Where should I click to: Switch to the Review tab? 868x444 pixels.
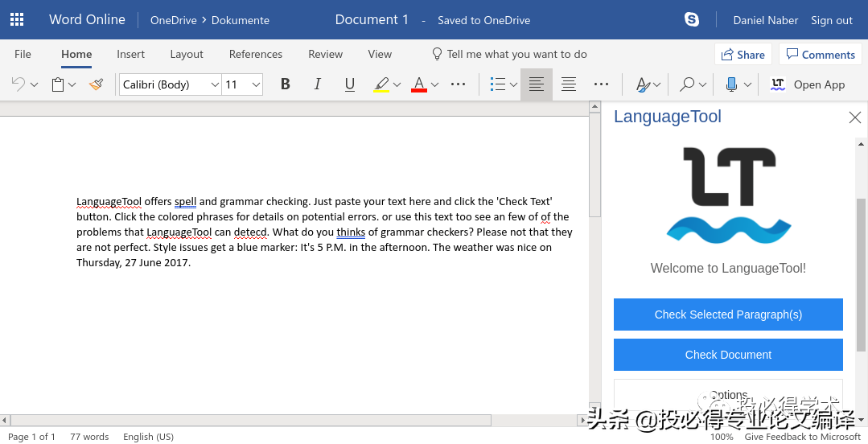click(x=326, y=54)
